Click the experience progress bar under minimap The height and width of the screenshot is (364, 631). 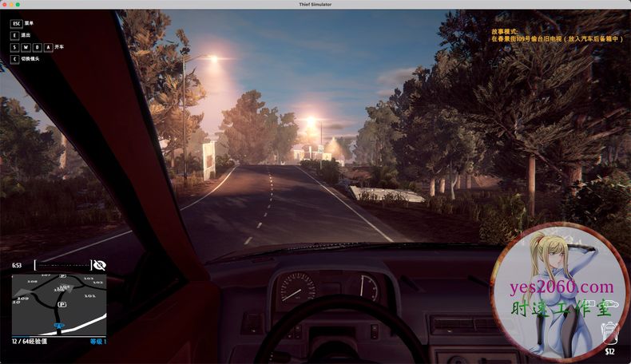pos(58,336)
